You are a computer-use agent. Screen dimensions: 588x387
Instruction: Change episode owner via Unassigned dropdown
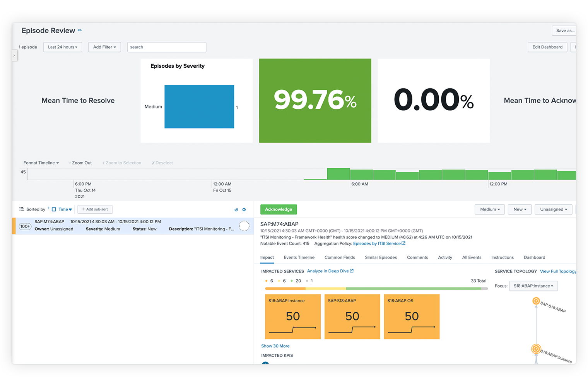click(x=553, y=209)
